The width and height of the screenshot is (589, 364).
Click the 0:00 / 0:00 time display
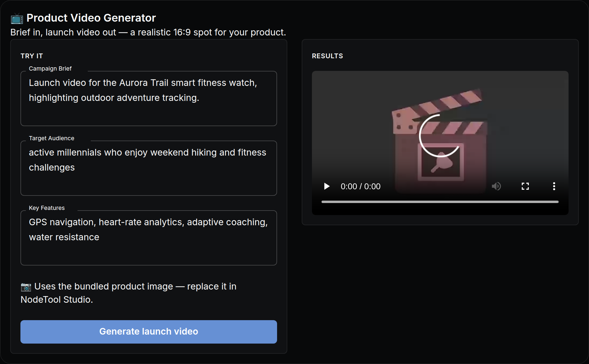pyautogui.click(x=361, y=187)
